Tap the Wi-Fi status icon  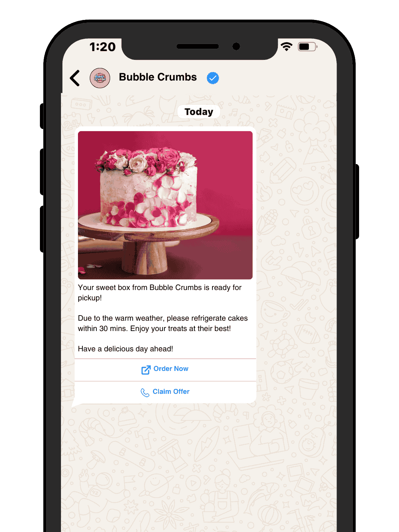coord(286,47)
